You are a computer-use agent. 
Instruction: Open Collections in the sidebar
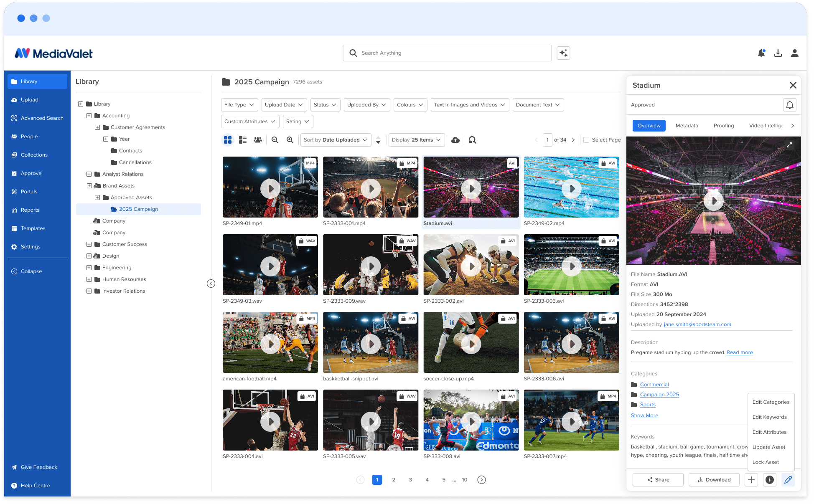pyautogui.click(x=37, y=155)
